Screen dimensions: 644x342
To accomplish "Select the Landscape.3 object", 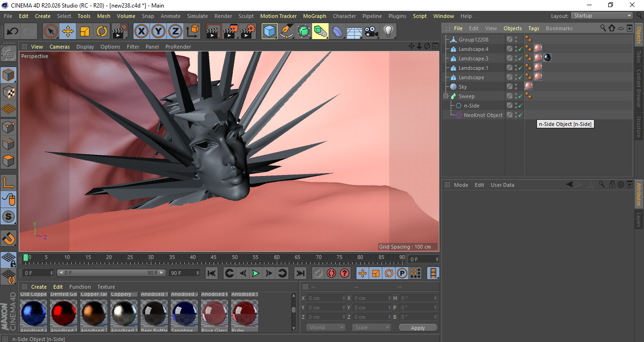I will 473,58.
